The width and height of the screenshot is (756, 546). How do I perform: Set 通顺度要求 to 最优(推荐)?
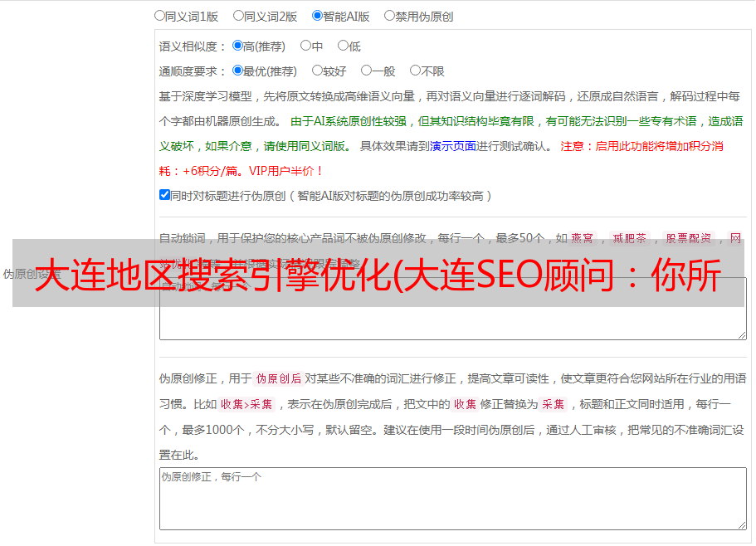(x=237, y=71)
